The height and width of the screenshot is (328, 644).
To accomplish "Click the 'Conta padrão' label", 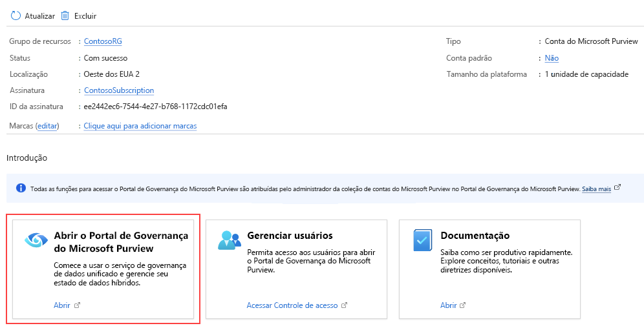I will pyautogui.click(x=469, y=58).
